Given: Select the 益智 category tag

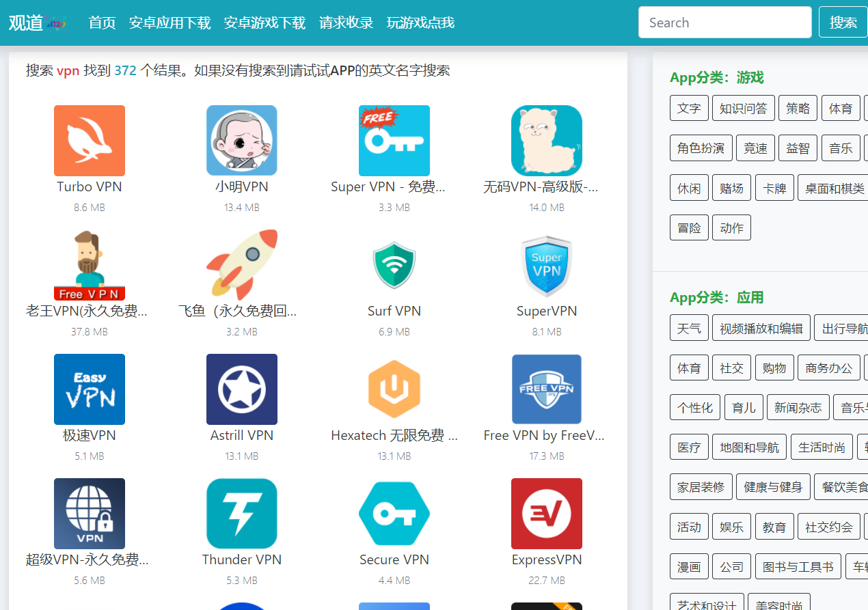Looking at the screenshot, I should [x=798, y=148].
